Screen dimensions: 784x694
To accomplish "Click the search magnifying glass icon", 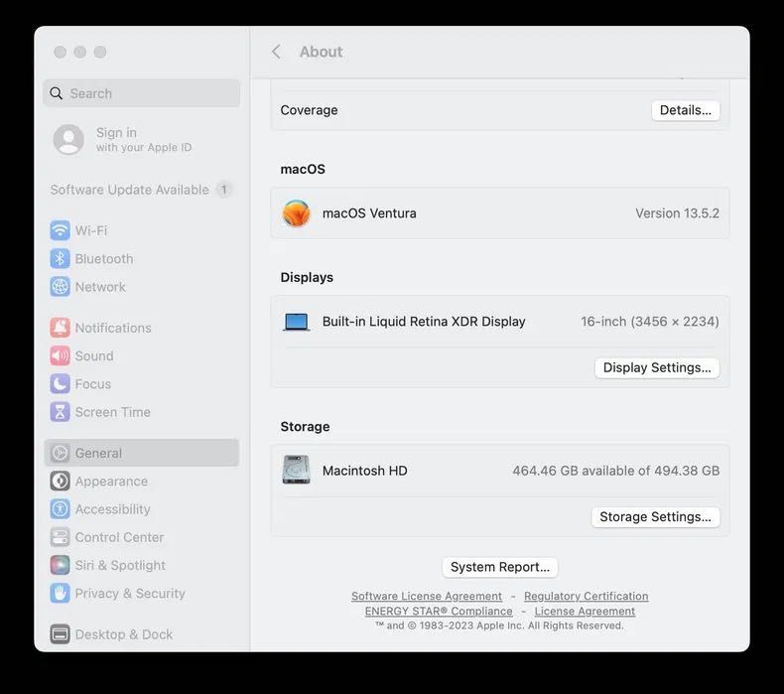I will click(56, 93).
